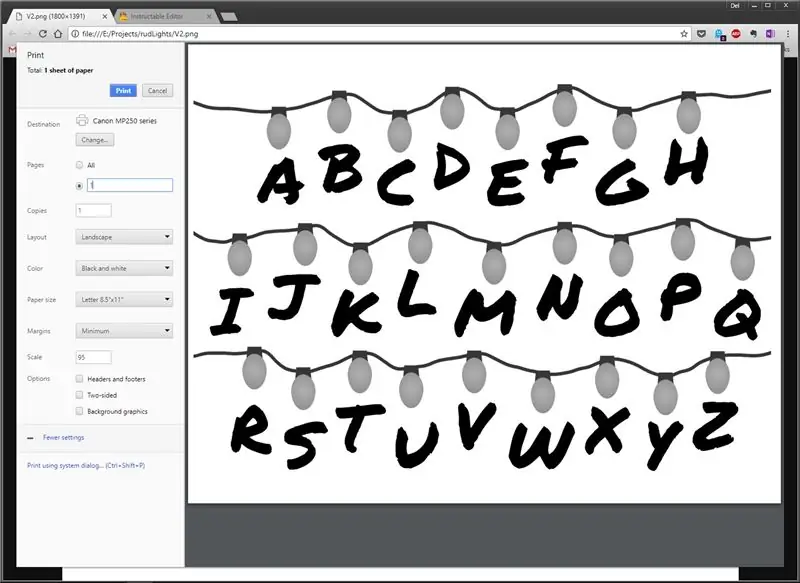Open the Layout dropdown set to Landscape
This screenshot has width=800, height=583.
tap(124, 237)
